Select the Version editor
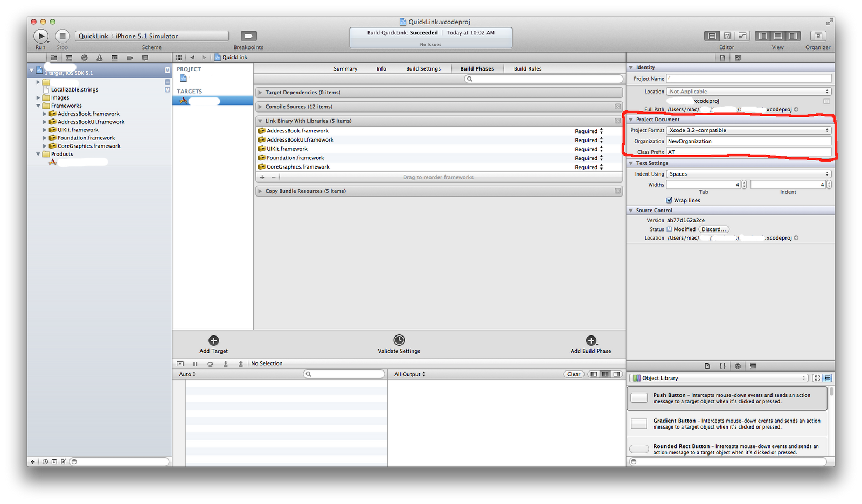Viewport: 862px width, 504px height. 742,36
